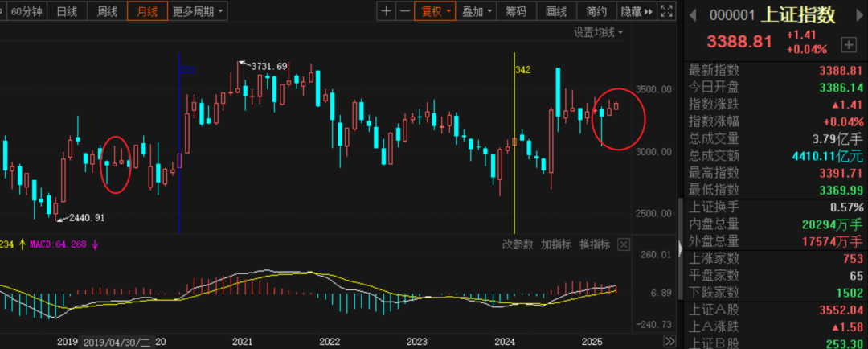Toggle fullscreen chart view icon
The width and height of the screenshot is (868, 349).
666,11
